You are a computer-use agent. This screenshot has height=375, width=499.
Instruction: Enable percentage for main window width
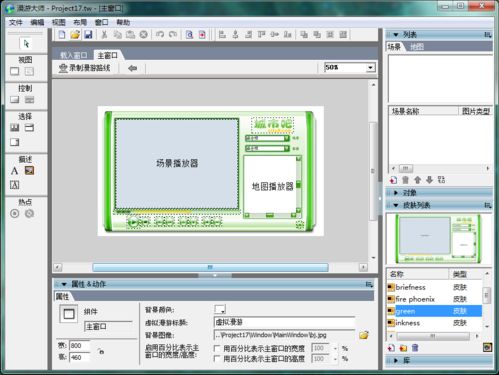coord(217,349)
